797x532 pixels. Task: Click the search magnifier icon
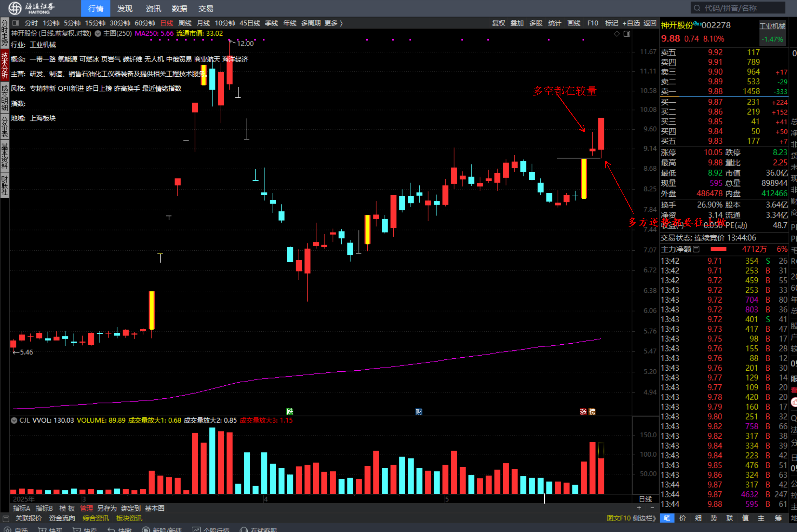pos(697,8)
